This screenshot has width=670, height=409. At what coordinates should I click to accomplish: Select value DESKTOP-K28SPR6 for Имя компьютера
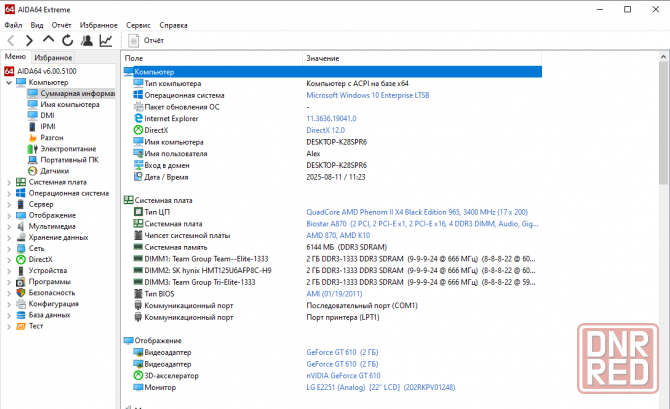[x=336, y=142]
